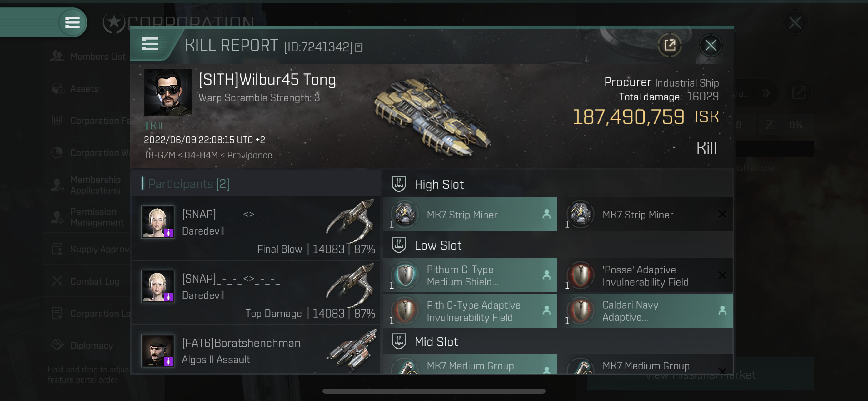Share the kill report via export icon
868x401 pixels.
(670, 45)
